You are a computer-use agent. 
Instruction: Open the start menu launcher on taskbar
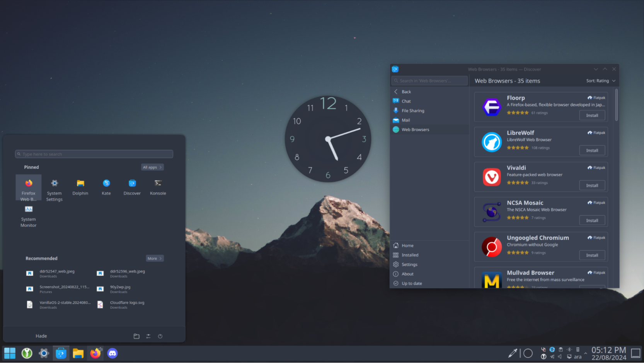10,353
